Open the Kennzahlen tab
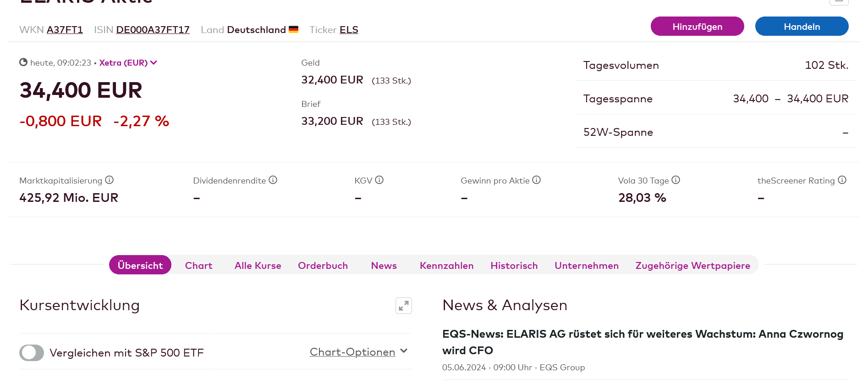The image size is (868, 390). pos(446,266)
